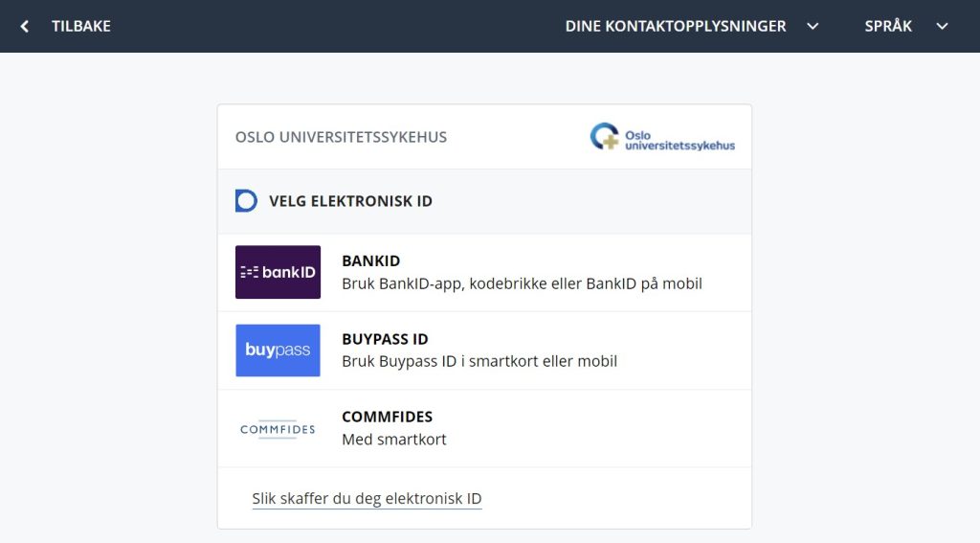The width and height of the screenshot is (980, 543).
Task: Expand the chevron beside Dine kontaktopplysninger
Action: (813, 27)
